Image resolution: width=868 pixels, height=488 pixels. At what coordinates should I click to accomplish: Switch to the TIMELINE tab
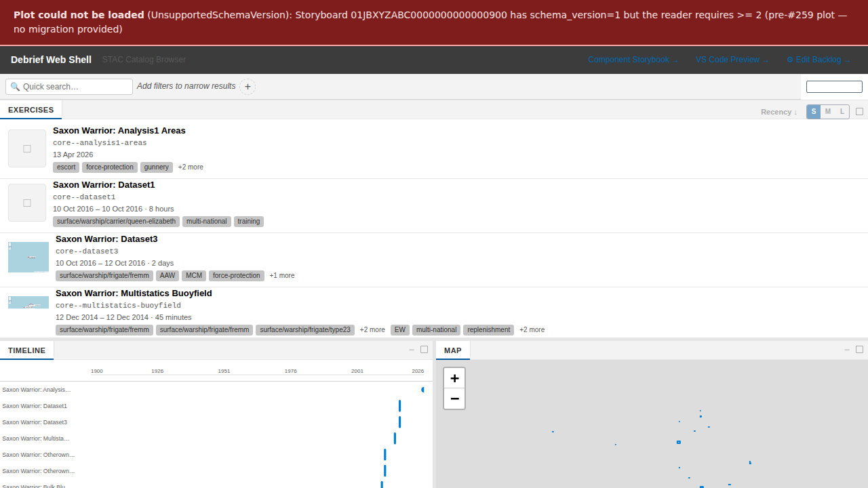click(x=27, y=350)
